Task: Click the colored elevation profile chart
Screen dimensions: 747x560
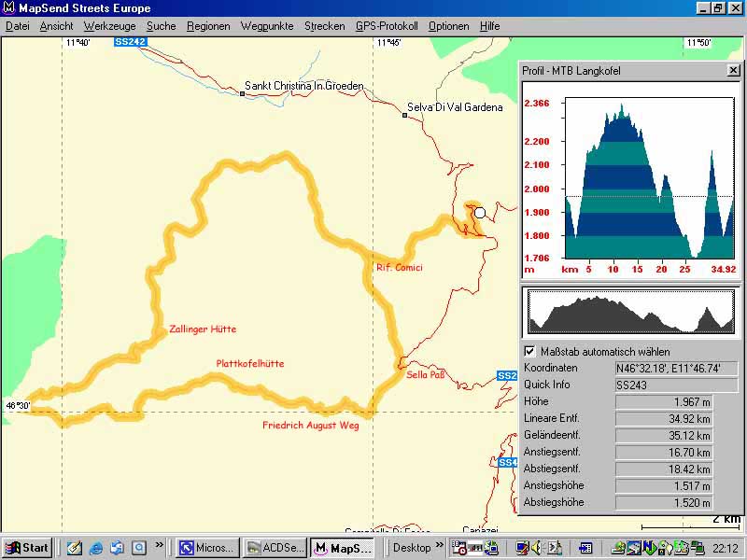Action: pyautogui.click(x=649, y=177)
